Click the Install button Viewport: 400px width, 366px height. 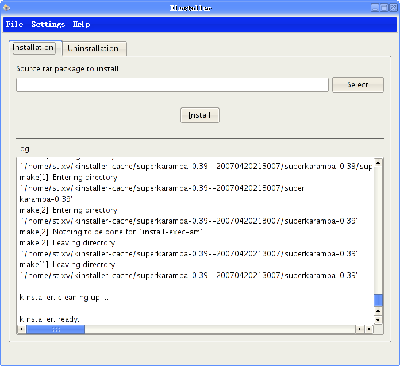click(x=200, y=115)
